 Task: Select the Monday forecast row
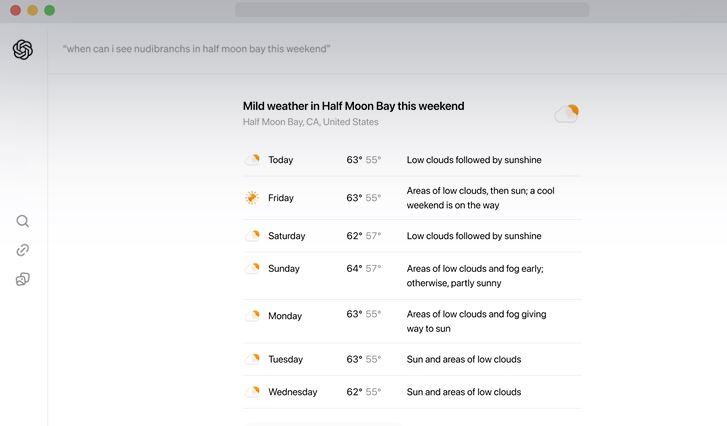412,321
